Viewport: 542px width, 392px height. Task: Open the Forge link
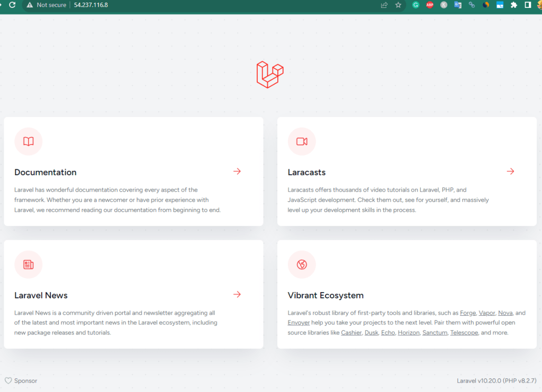[x=468, y=313]
